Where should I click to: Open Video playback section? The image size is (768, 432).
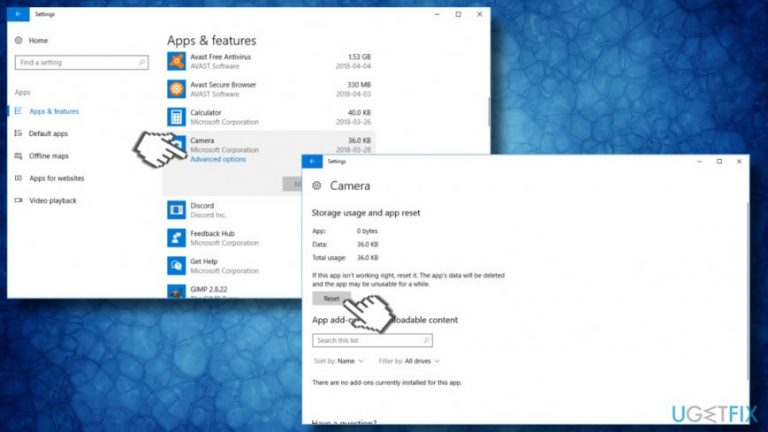point(53,200)
